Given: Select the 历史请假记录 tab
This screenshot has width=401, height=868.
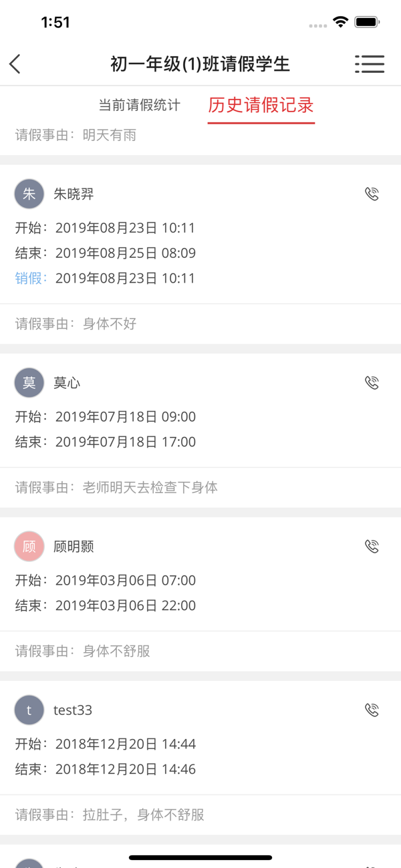Looking at the screenshot, I should coord(261,104).
